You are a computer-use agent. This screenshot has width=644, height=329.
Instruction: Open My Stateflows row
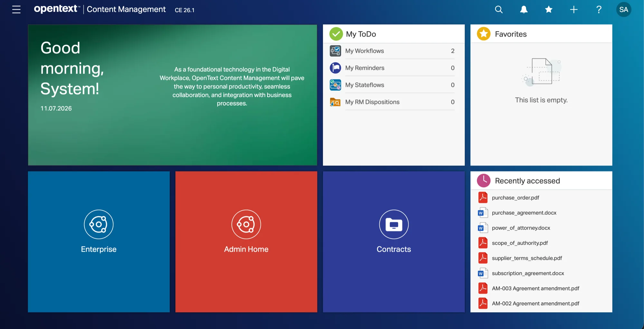point(393,85)
